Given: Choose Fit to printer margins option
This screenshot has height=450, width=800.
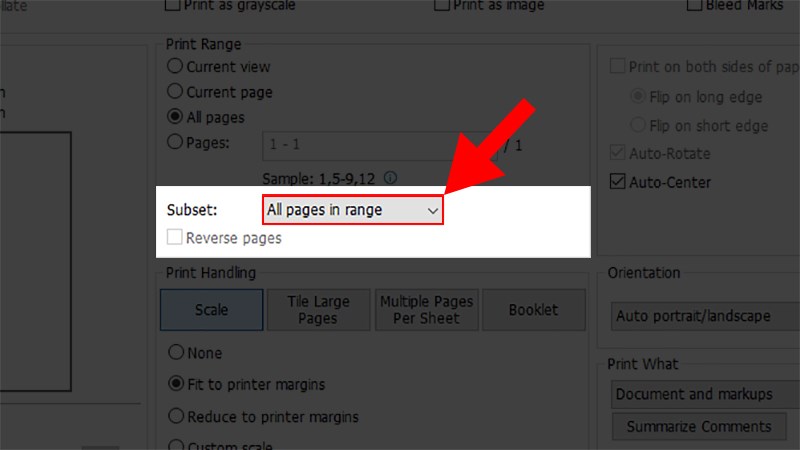Looking at the screenshot, I should click(176, 383).
